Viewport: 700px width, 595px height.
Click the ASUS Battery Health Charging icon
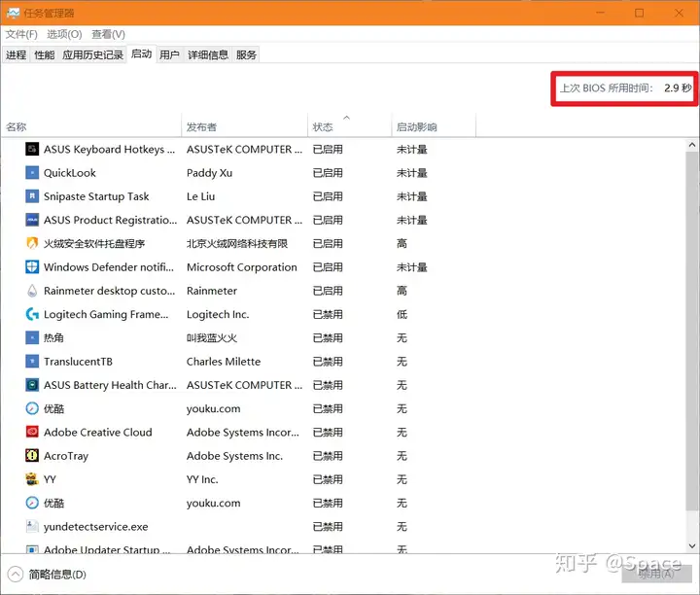coord(32,385)
